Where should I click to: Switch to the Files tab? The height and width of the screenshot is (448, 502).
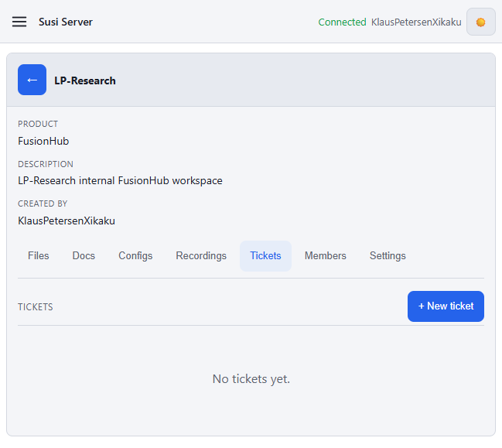pos(39,255)
